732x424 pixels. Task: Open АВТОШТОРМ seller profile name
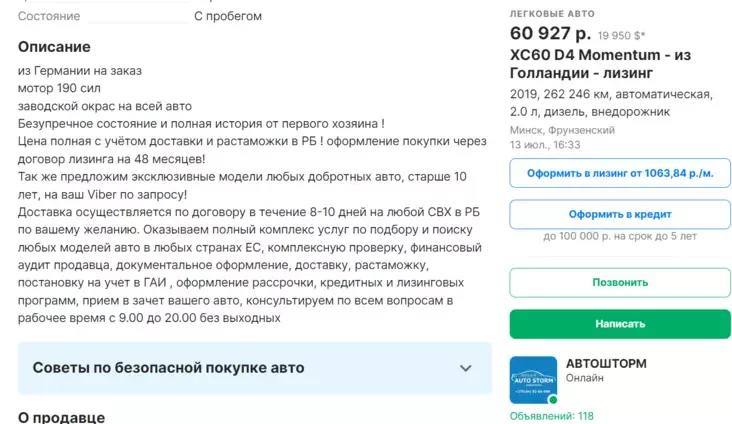[x=606, y=363]
